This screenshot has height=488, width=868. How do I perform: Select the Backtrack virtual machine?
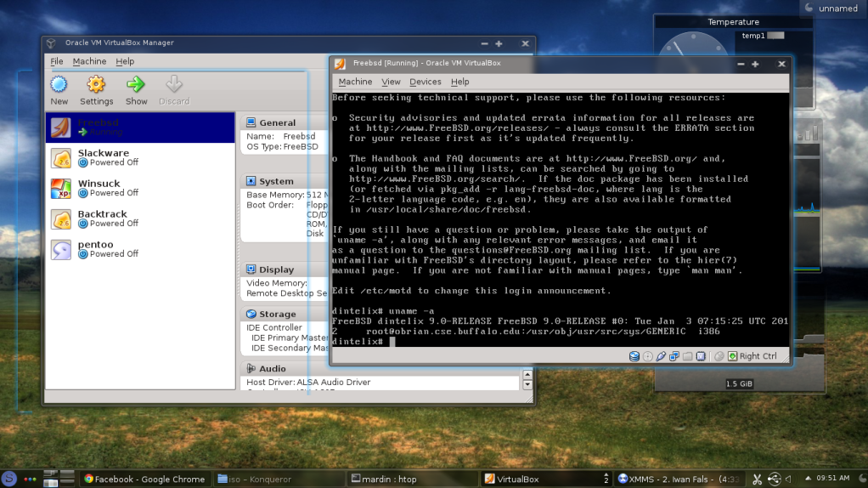[x=140, y=218]
